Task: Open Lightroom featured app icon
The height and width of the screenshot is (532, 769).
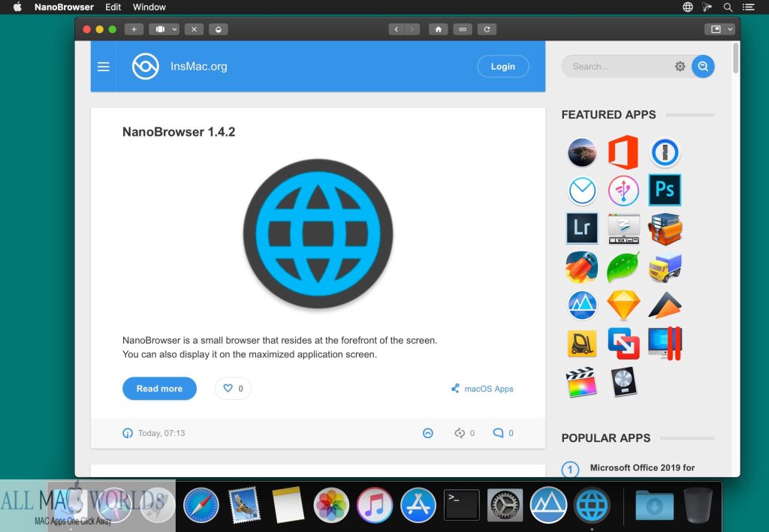Action: point(582,228)
